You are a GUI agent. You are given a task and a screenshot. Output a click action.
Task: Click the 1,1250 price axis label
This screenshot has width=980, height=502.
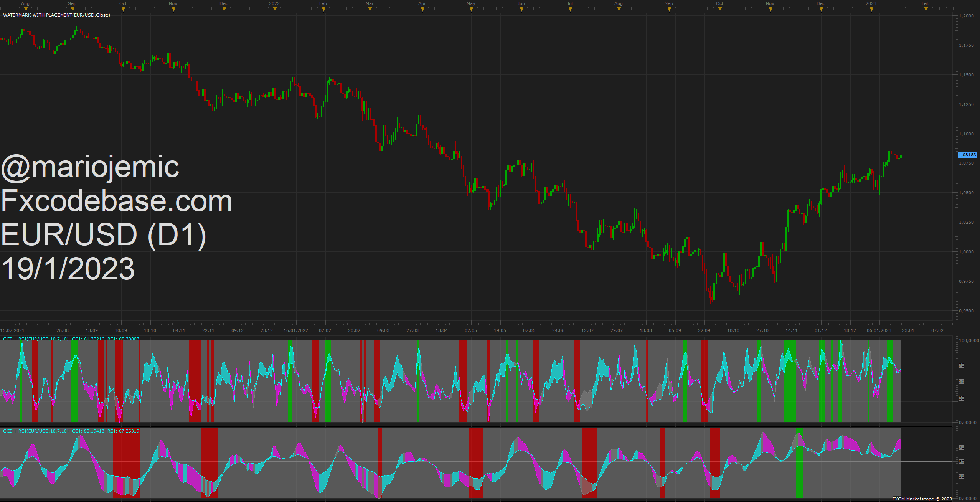click(966, 104)
